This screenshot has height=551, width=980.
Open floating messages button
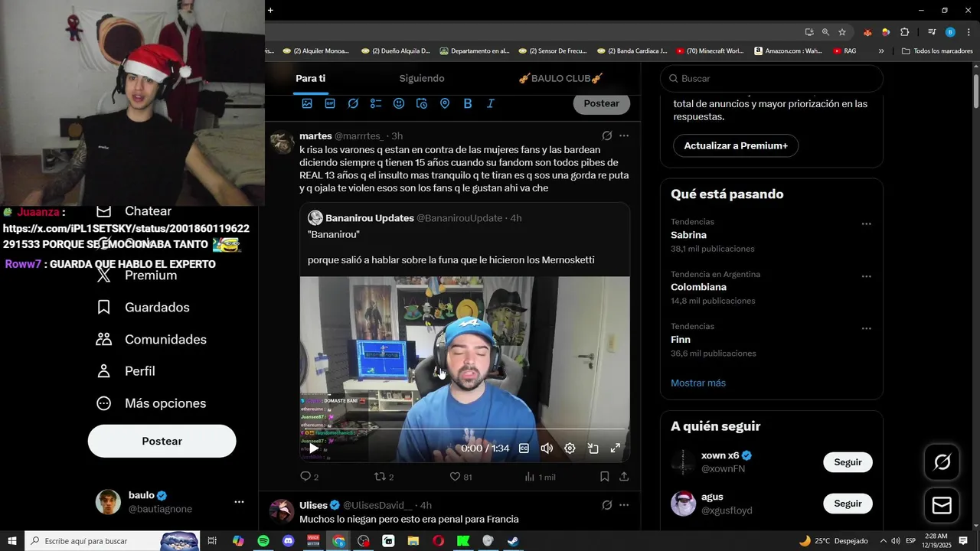point(942,506)
